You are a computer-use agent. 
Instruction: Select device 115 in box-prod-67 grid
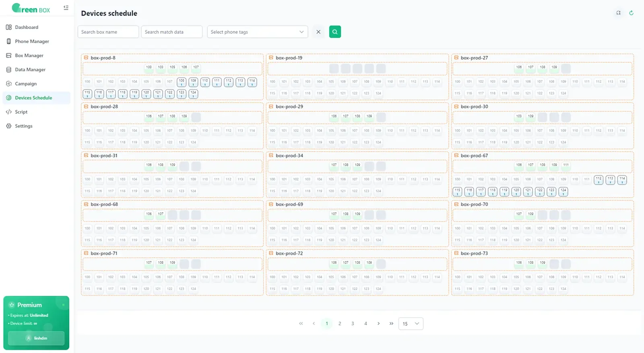(x=457, y=191)
